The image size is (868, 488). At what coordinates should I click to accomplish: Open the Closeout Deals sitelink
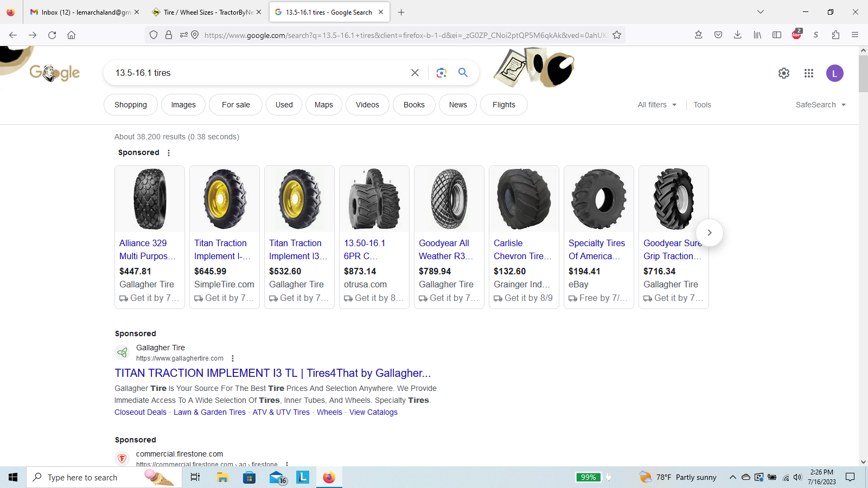tap(141, 412)
